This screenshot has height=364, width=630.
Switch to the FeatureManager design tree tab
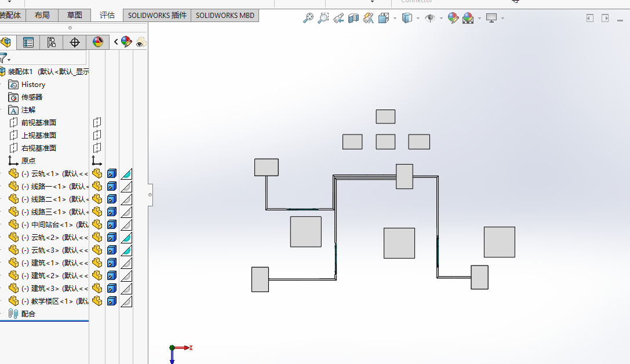pyautogui.click(x=6, y=42)
